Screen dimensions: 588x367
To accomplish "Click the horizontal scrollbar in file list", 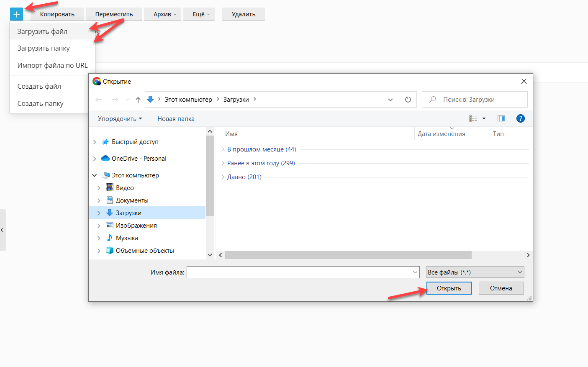I will coord(348,255).
